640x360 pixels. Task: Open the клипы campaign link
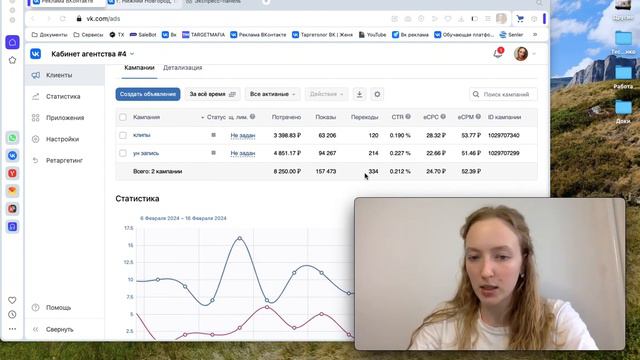(x=142, y=135)
